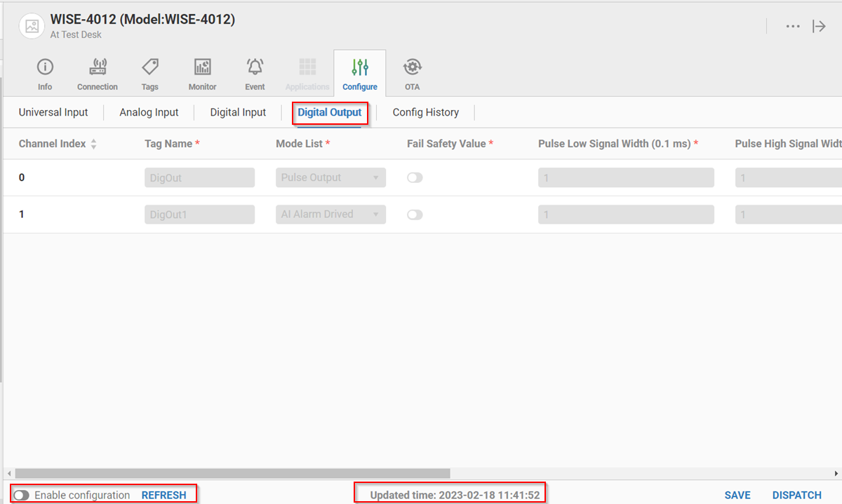842x504 pixels.
Task: Click the three-dot more options icon
Action: tap(793, 27)
